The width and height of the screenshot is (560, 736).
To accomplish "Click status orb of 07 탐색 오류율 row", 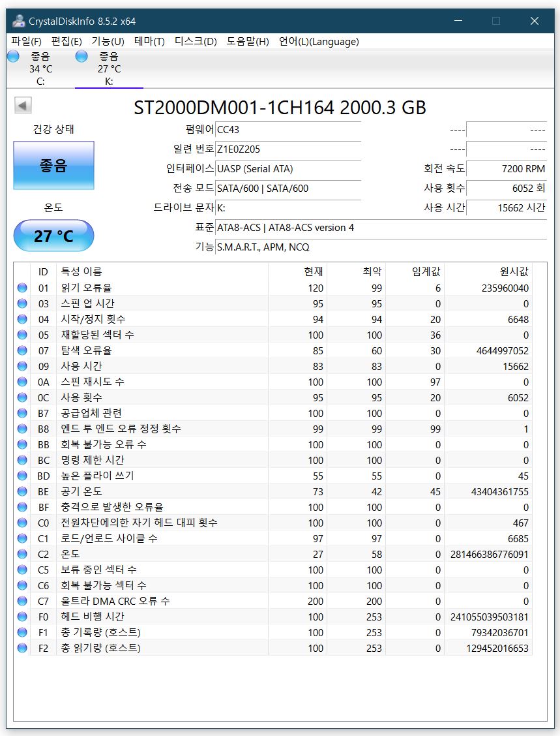I will [22, 350].
